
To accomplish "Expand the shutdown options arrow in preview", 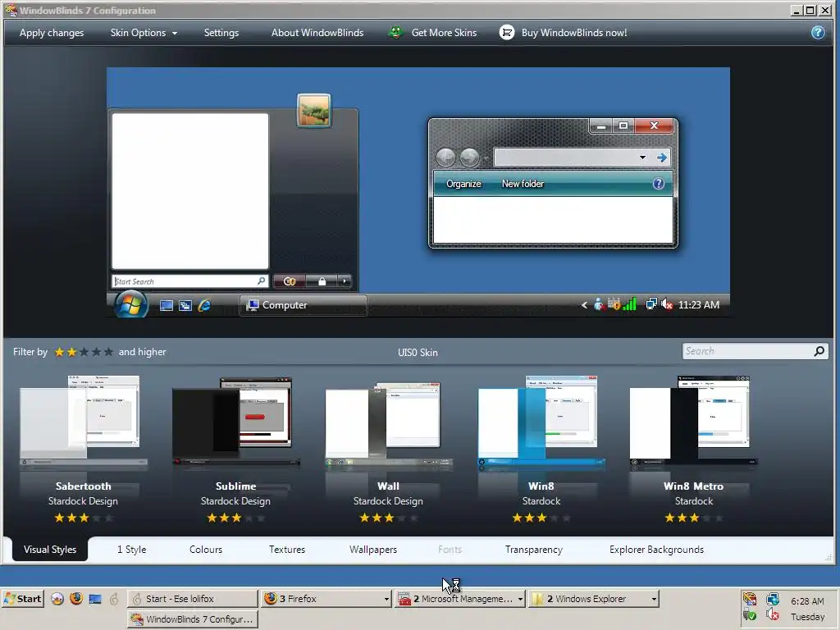I will (x=345, y=281).
